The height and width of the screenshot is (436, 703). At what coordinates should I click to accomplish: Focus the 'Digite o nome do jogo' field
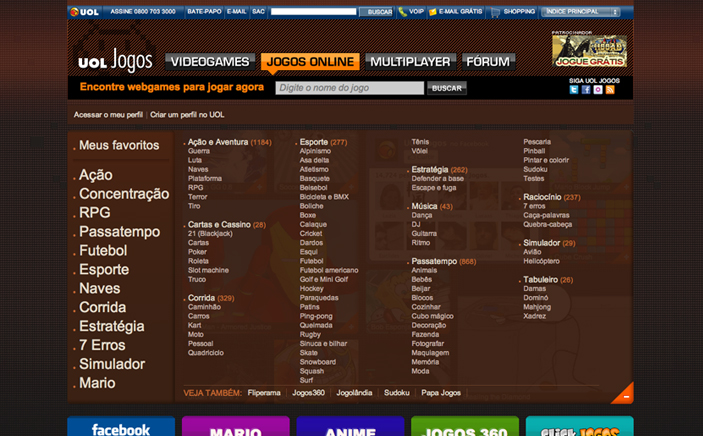350,88
